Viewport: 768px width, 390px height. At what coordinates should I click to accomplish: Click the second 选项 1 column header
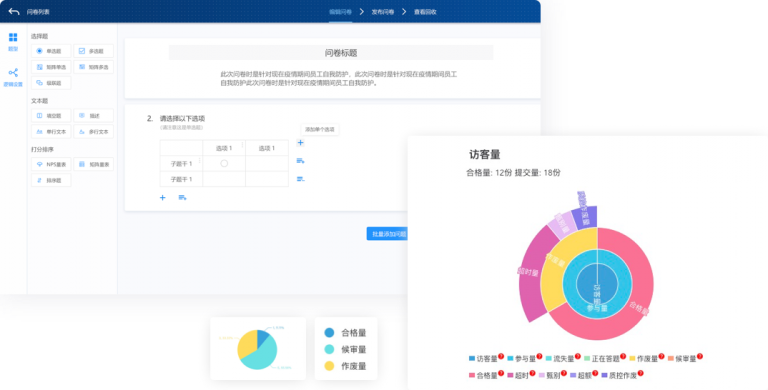coord(267,148)
